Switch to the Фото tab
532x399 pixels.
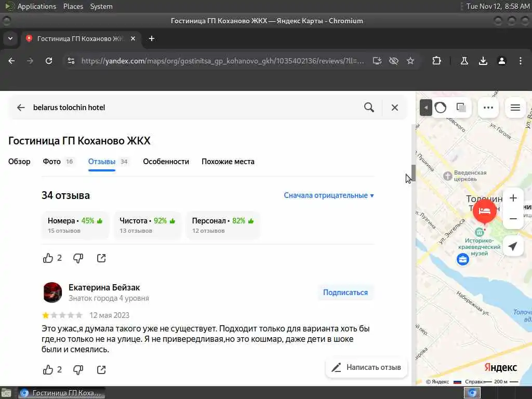[x=58, y=162]
